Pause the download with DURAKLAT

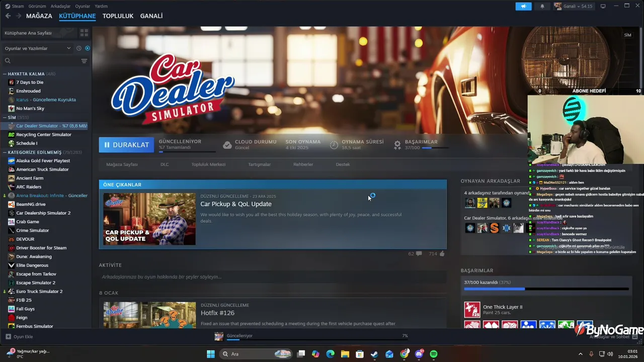(126, 145)
